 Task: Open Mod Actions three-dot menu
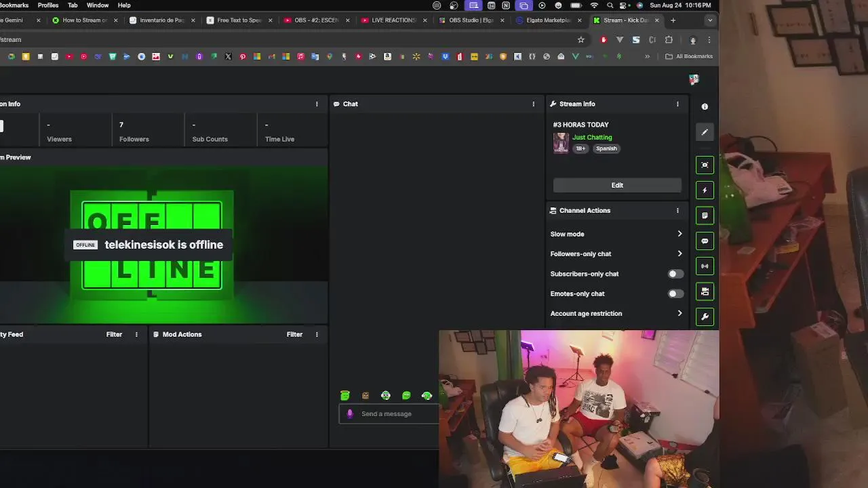[317, 334]
